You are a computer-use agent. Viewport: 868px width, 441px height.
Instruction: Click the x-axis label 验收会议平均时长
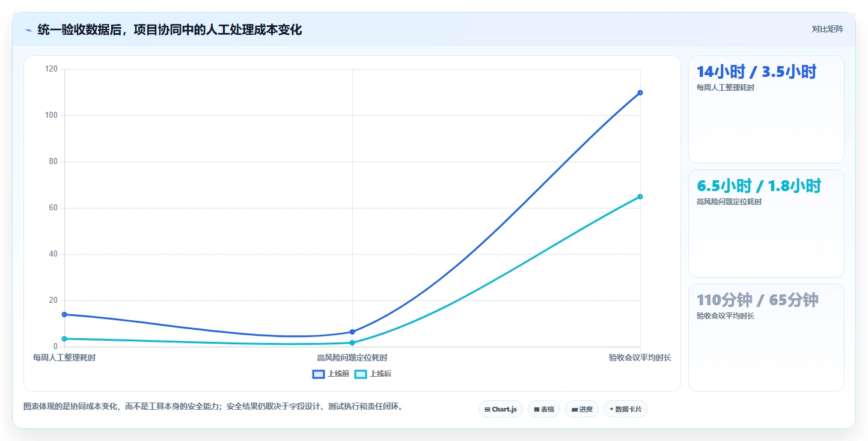click(x=640, y=357)
